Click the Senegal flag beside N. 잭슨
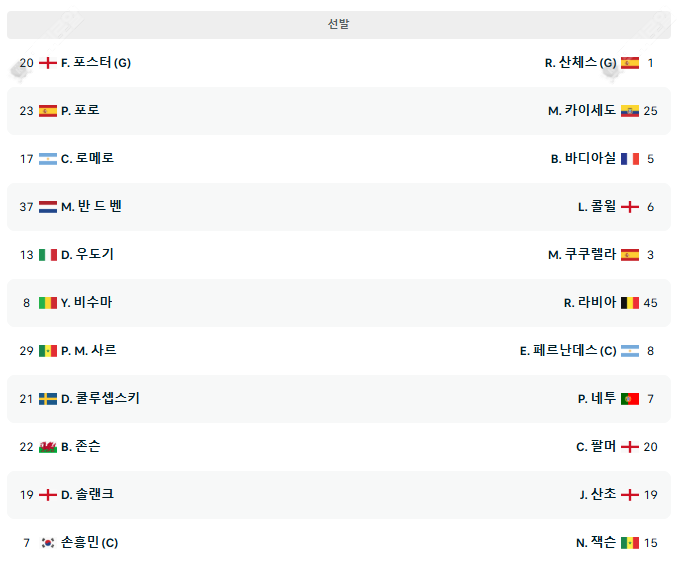 (x=630, y=543)
